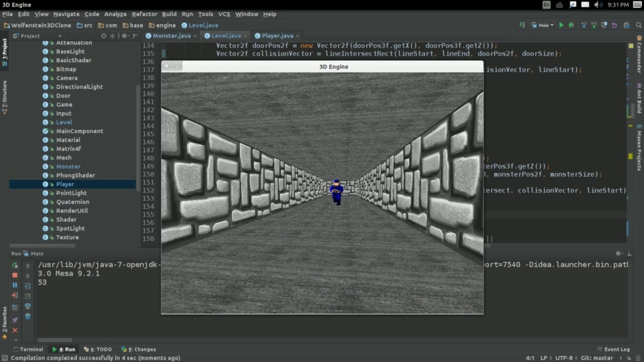Close Run tab with red X icon
644x362 pixels.
15,330
